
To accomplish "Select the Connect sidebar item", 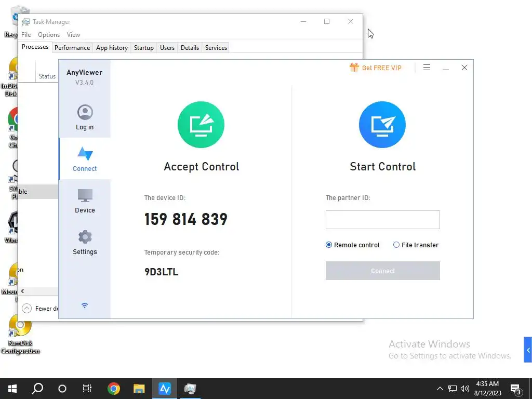I will (x=85, y=159).
